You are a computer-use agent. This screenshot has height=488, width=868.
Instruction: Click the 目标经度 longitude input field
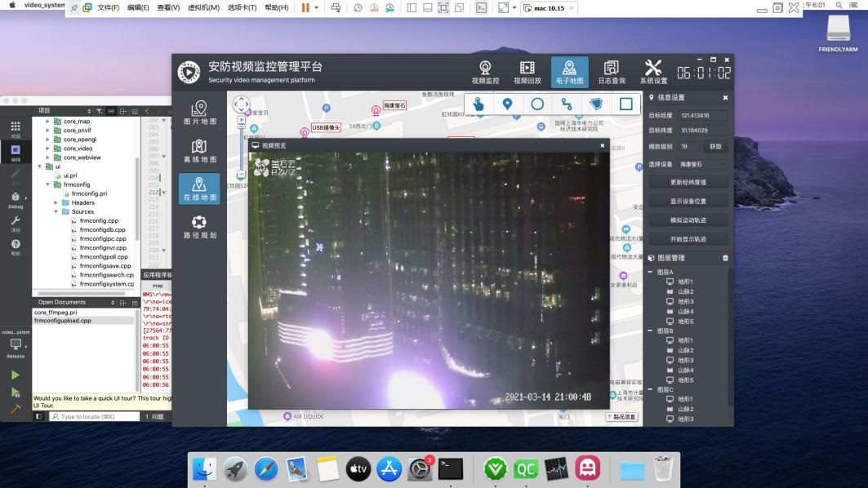point(703,116)
